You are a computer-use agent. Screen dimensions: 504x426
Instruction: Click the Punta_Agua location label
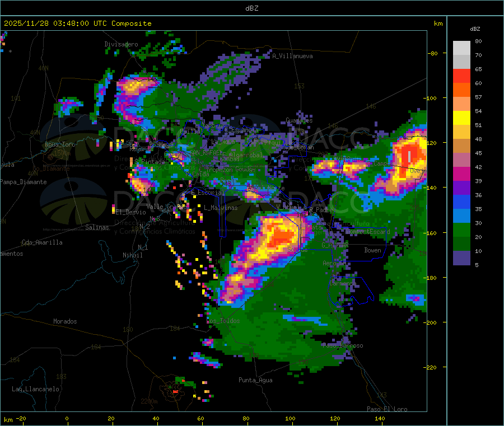[x=255, y=380]
